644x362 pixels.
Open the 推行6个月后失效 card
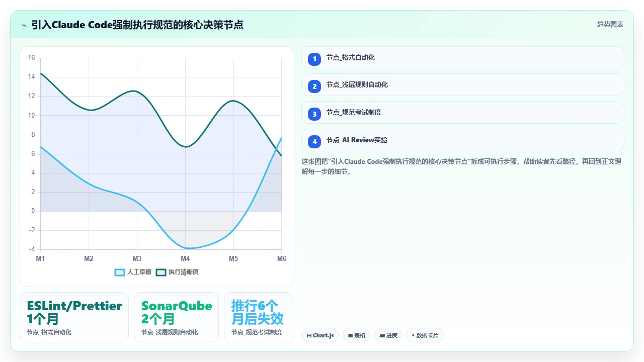click(259, 317)
